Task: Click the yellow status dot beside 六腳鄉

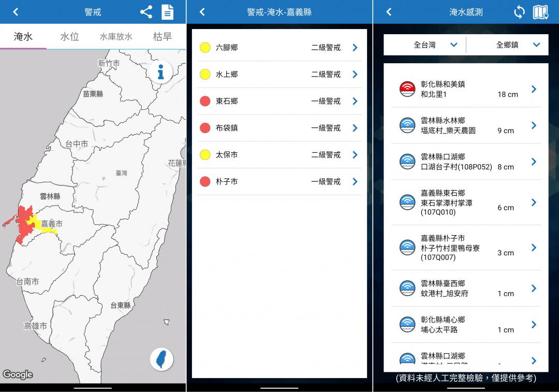Action: 205,47
